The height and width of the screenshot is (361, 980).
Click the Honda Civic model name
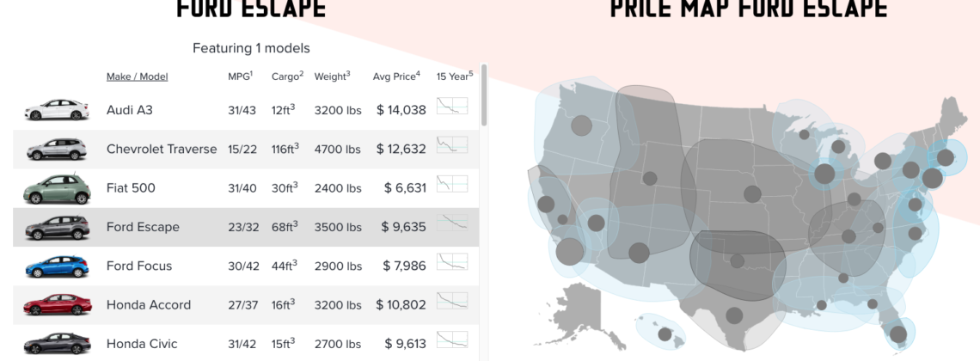[142, 344]
